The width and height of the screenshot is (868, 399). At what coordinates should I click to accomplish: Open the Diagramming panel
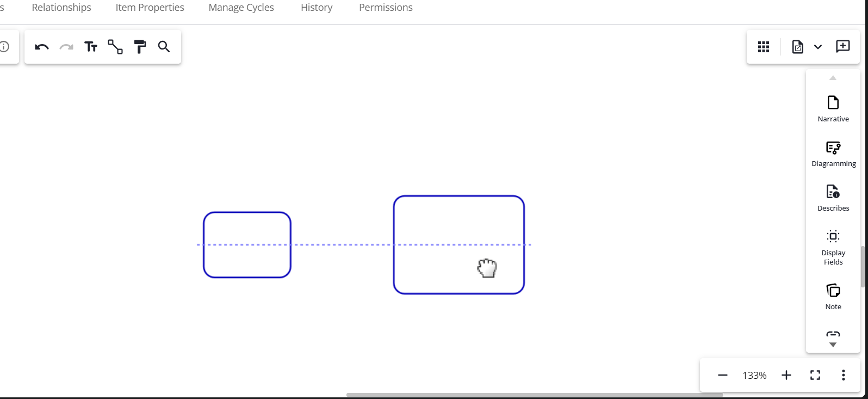click(833, 154)
